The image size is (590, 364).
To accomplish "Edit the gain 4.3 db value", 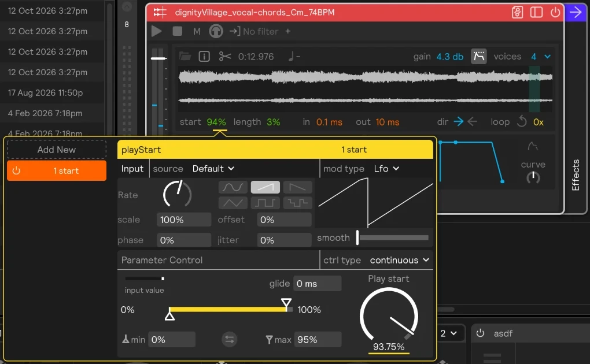I will click(449, 57).
